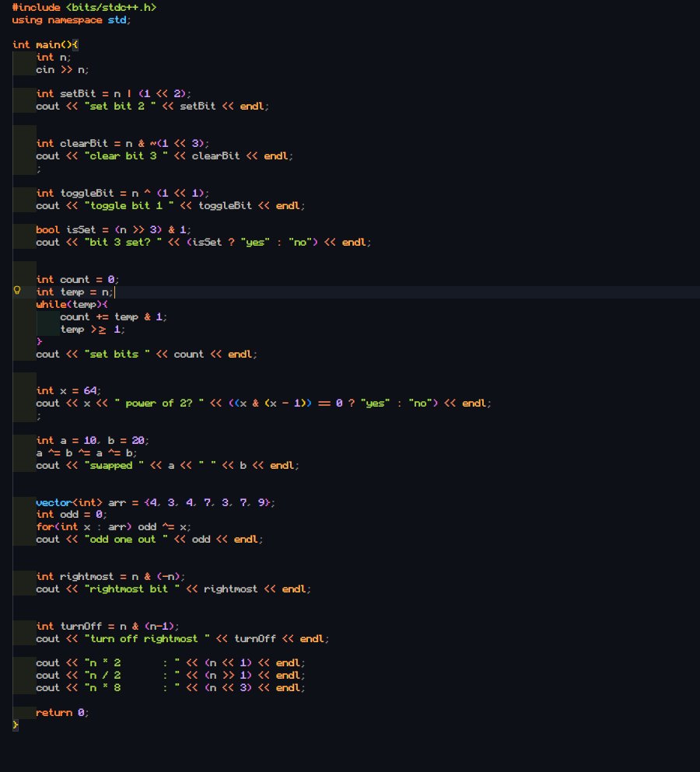The height and width of the screenshot is (772, 700).
Task: Click 'int clearBit = n & ~(1 << 3);'
Action: click(x=123, y=143)
